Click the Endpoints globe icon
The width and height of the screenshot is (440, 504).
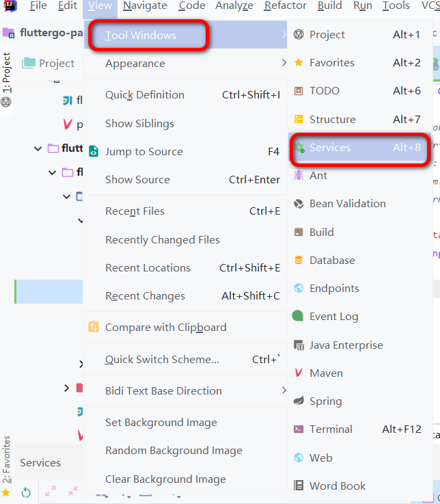pos(299,289)
